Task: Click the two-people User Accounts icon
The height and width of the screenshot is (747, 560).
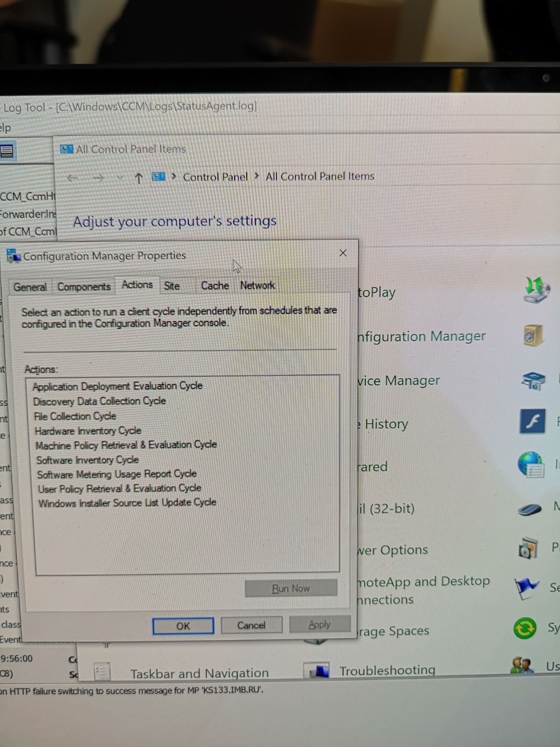Action: 521,665
